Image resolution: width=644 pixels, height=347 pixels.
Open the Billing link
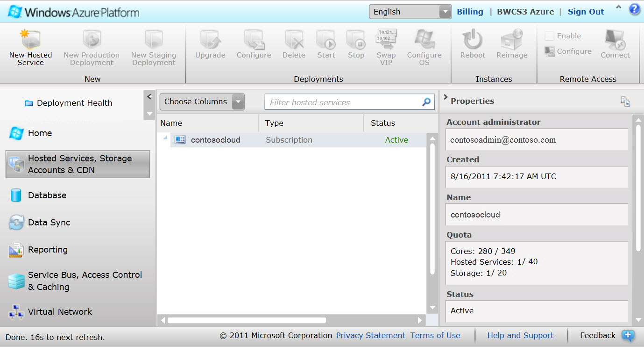[x=470, y=12]
